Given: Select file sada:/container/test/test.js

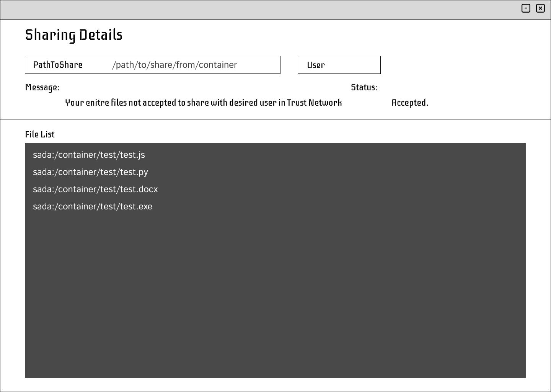Looking at the screenshot, I should coord(89,155).
